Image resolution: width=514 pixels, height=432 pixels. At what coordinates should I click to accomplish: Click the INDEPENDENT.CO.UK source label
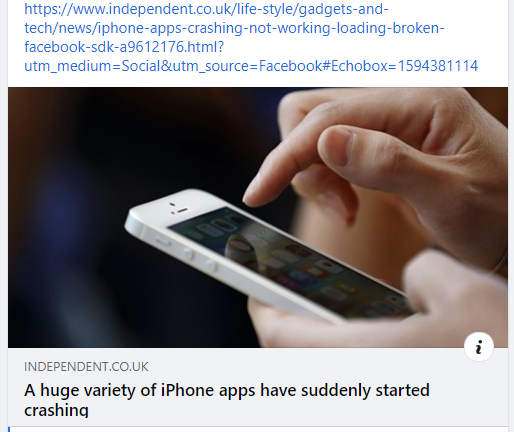[x=86, y=367]
